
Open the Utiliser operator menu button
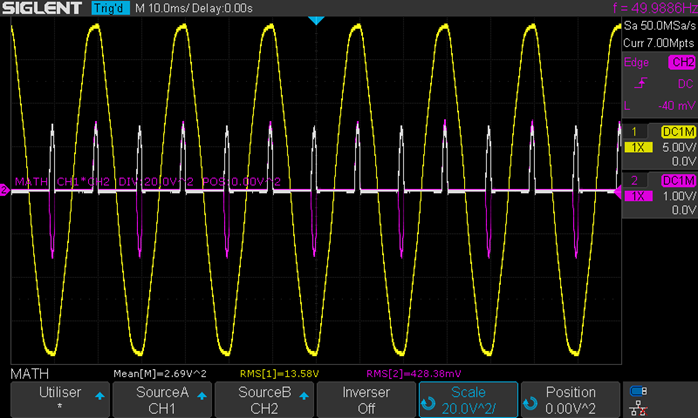coord(60,399)
